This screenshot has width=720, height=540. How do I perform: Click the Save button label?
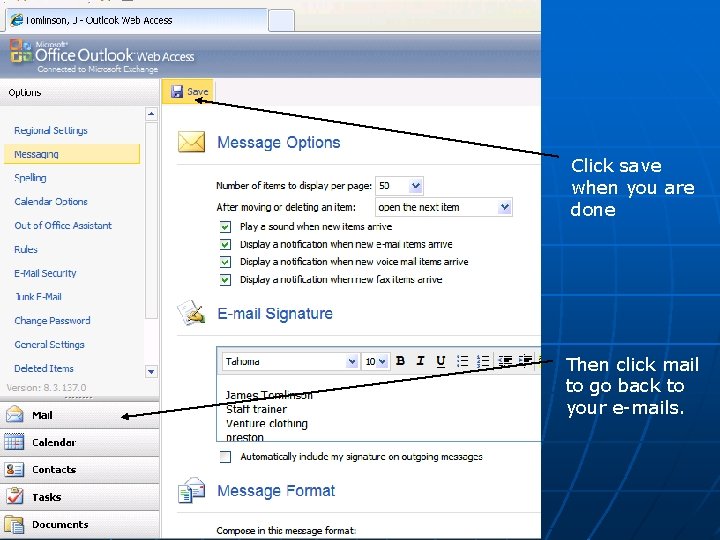[198, 92]
